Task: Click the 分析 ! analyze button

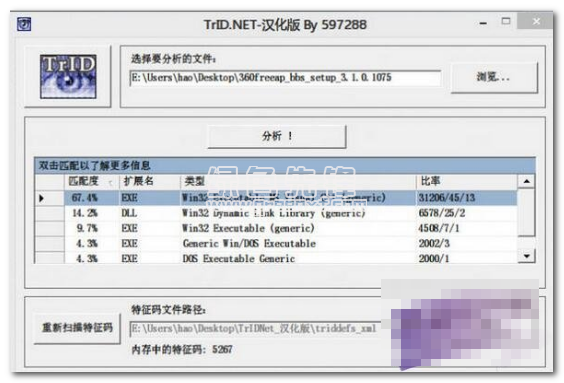Action: tap(277, 136)
